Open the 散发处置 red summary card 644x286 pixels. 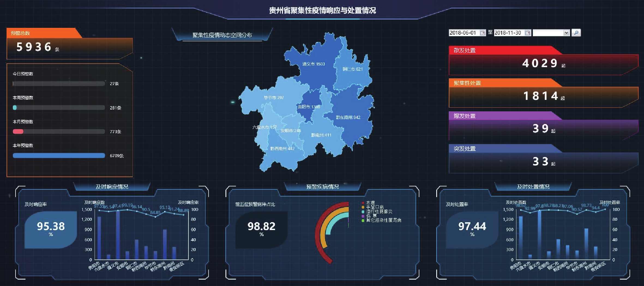543,63
